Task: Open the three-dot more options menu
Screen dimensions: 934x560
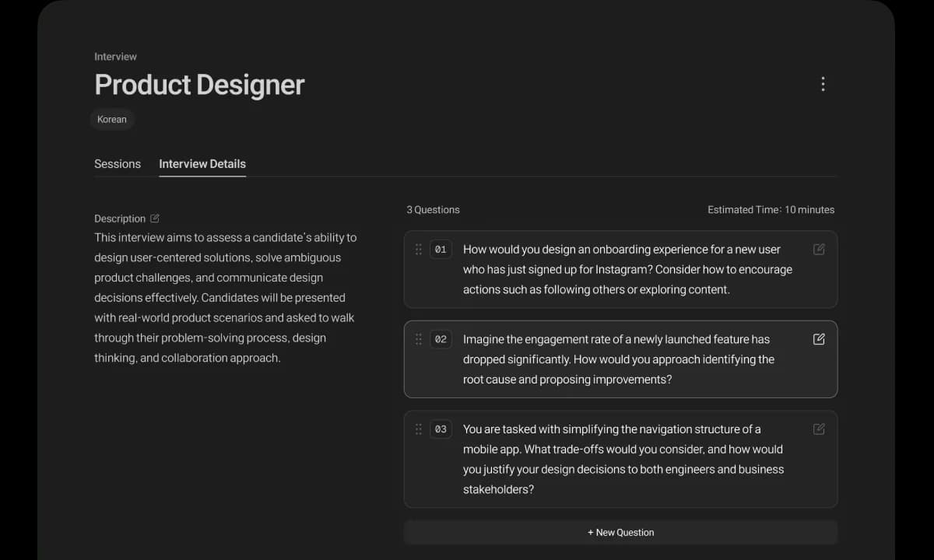Action: (823, 84)
